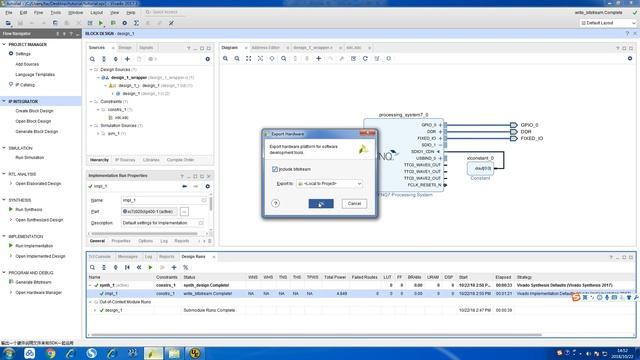Open the Tools menu
The width and height of the screenshot is (640, 360).
click(x=56, y=13)
